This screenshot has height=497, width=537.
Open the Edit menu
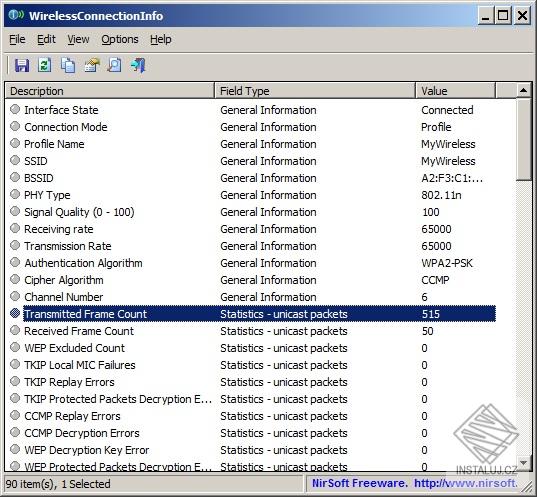[x=46, y=39]
